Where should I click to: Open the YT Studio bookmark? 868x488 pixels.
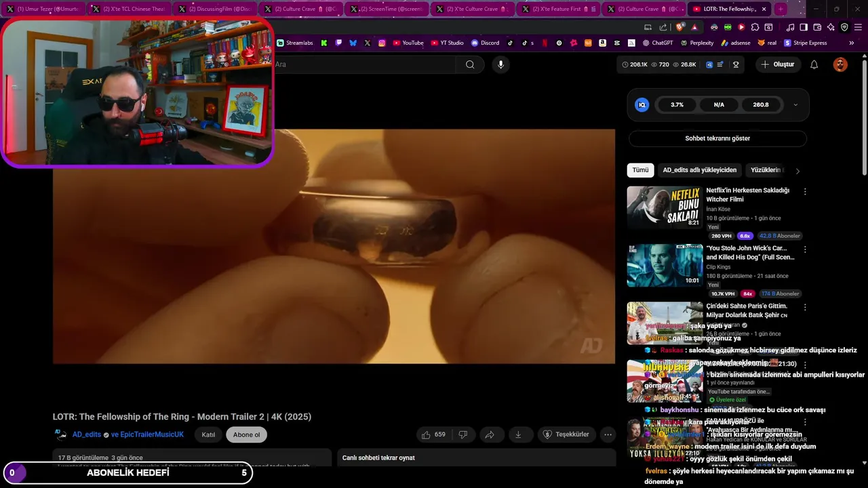tap(447, 43)
